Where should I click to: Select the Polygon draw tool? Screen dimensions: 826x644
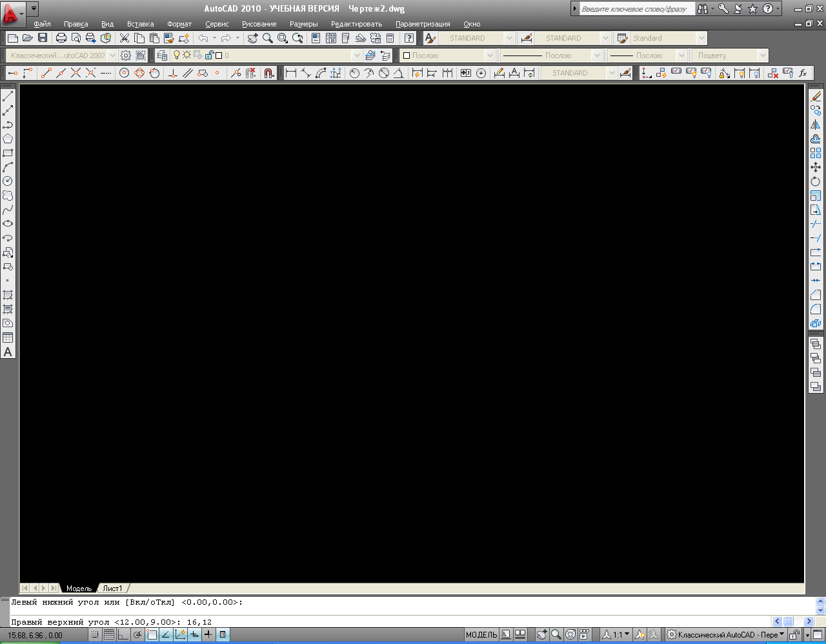(x=8, y=139)
